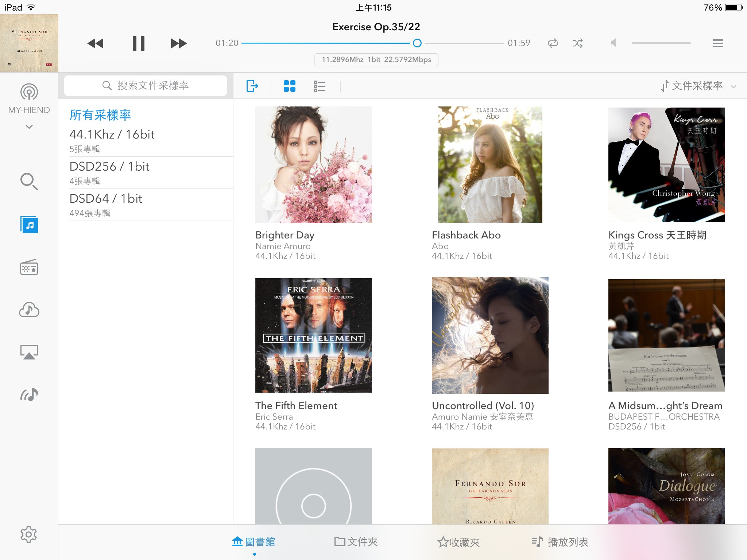Open the streaming music note icon
This screenshot has width=747, height=560.
[x=29, y=394]
